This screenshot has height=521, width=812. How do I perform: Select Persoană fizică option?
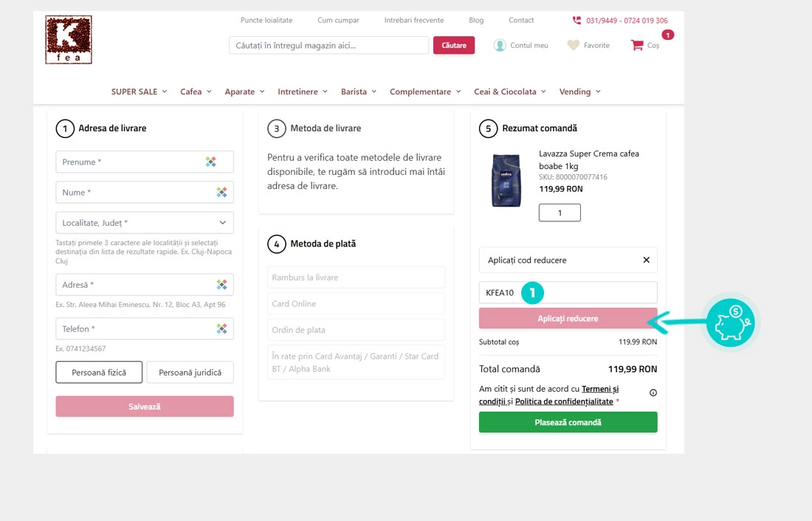click(x=98, y=373)
